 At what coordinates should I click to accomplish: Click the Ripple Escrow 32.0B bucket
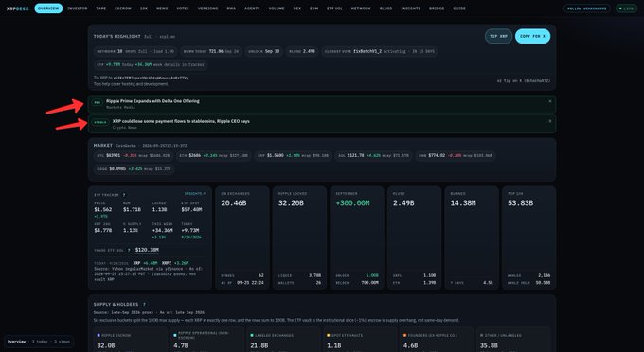tap(131, 340)
